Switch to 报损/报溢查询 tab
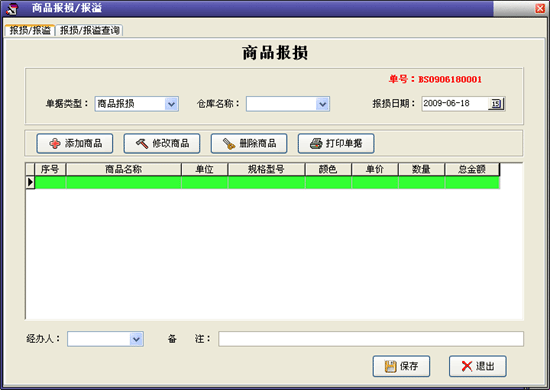The image size is (550, 390). click(89, 31)
